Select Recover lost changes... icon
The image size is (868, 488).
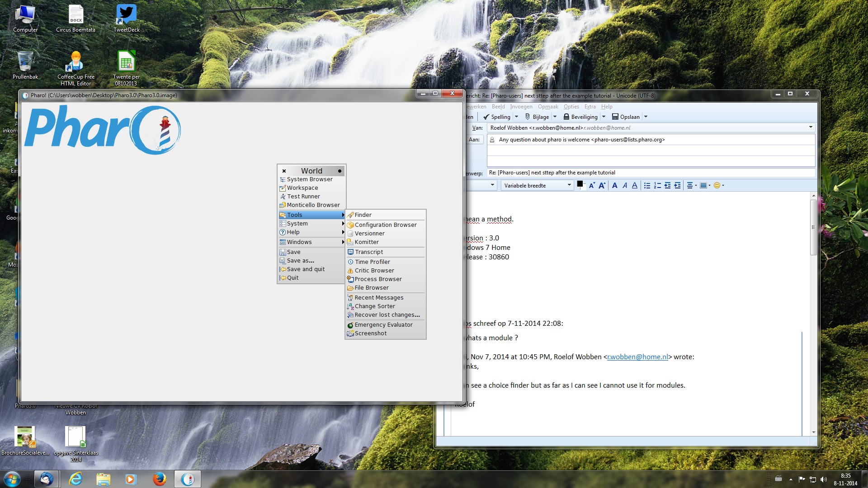350,315
